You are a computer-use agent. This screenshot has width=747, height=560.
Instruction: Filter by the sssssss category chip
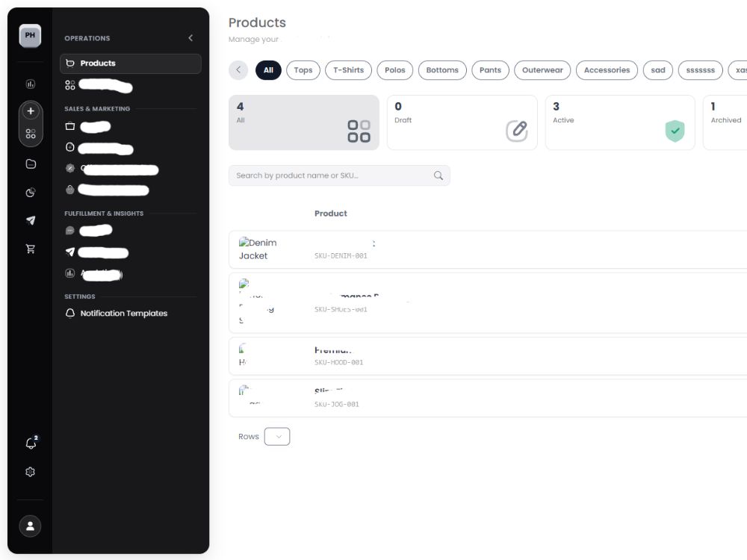701,70
